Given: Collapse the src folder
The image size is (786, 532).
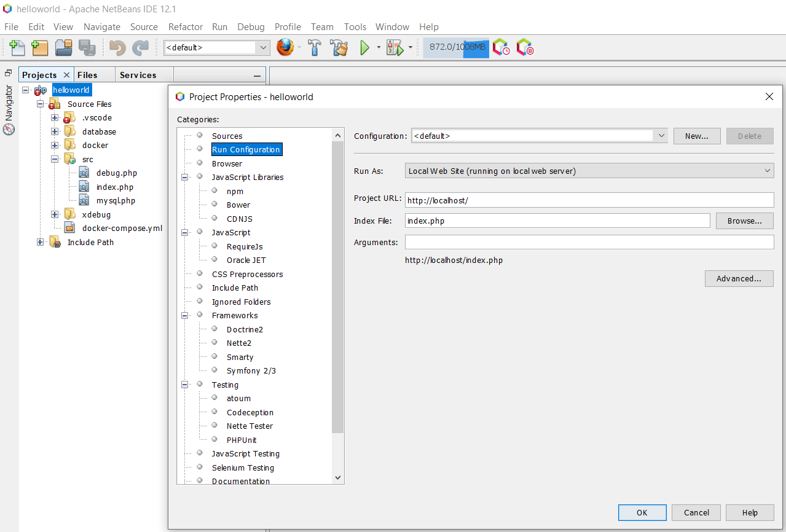Looking at the screenshot, I should point(55,159).
